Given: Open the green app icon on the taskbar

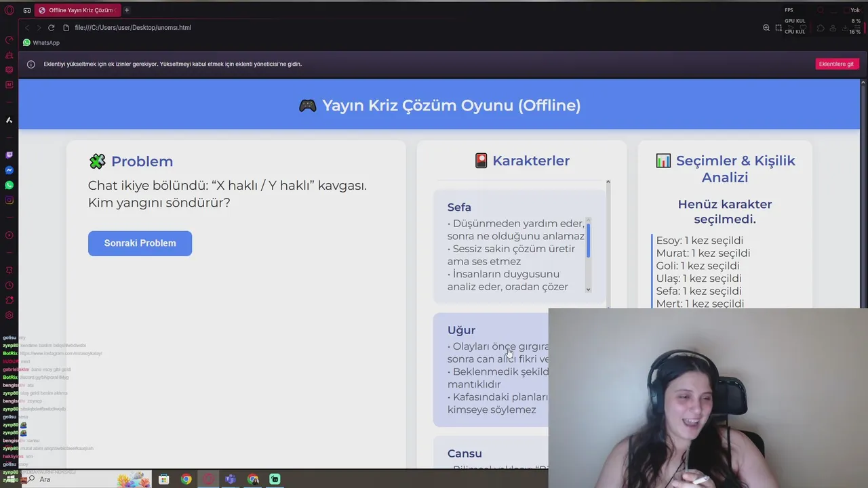Looking at the screenshot, I should 275,479.
